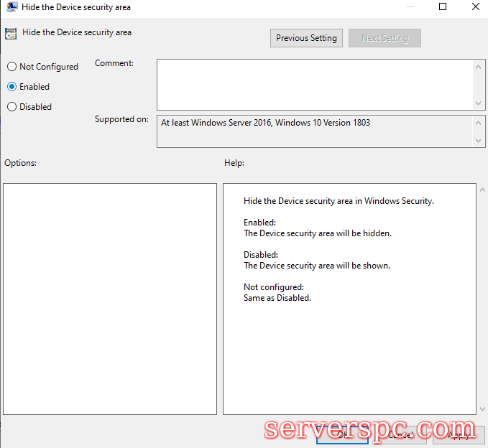This screenshot has width=488, height=448.
Task: Click the Supported on scroll up arrow
Action: tap(479, 123)
